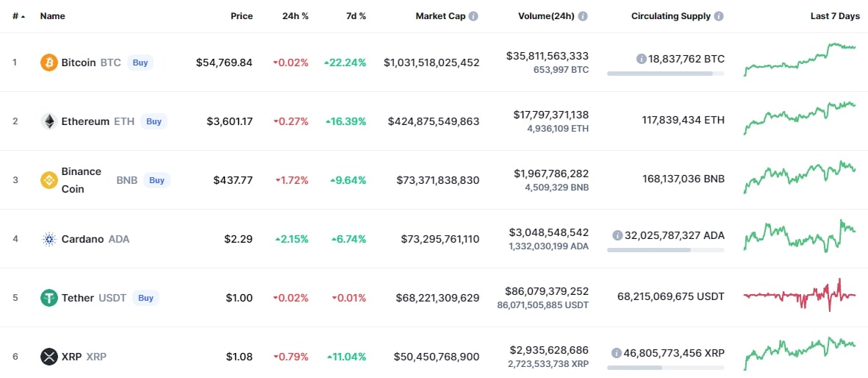Click the Cardano logo icon

(x=49, y=239)
